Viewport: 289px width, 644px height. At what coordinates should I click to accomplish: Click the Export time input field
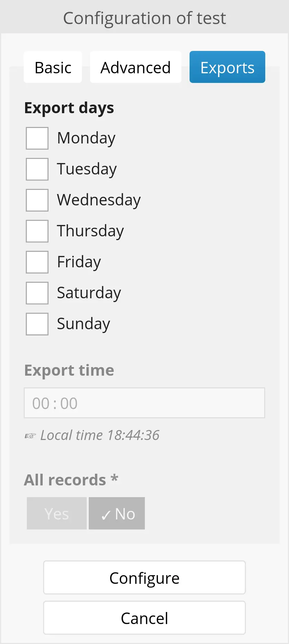[x=144, y=403]
